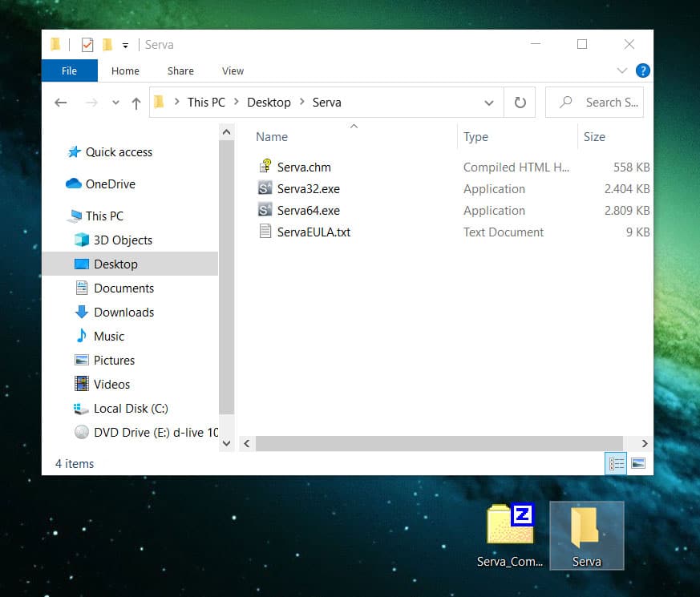This screenshot has height=597, width=700.
Task: Click the This PC computer icon
Action: [x=75, y=216]
